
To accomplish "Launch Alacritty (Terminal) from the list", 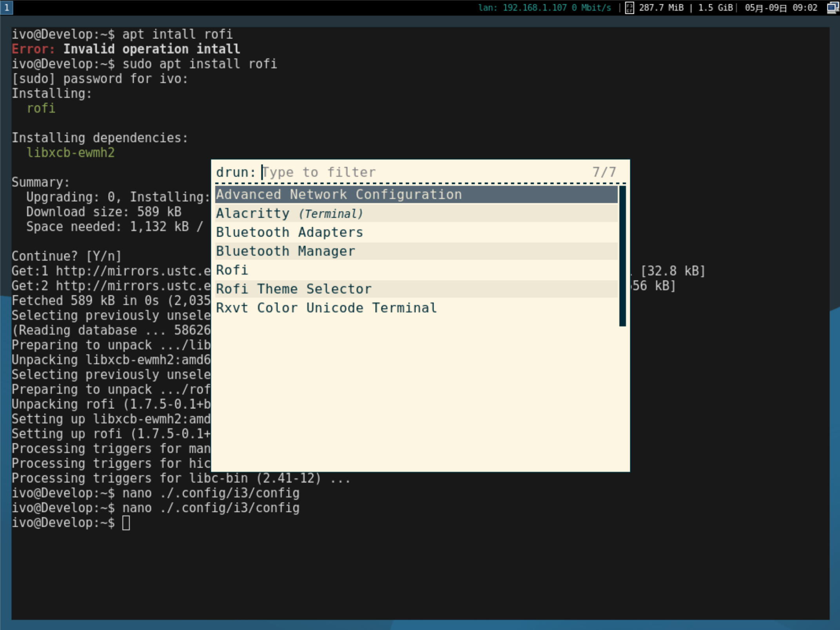I will 416,213.
